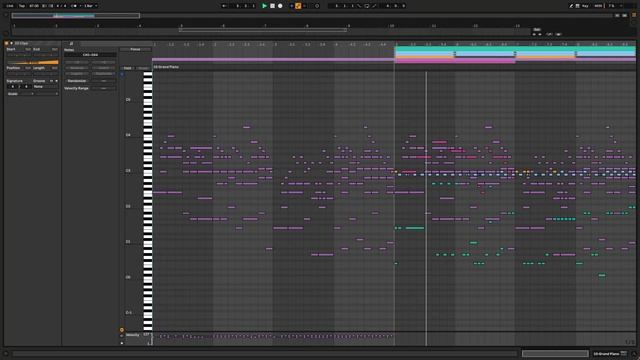Enable the Punch-In switch

point(359,6)
